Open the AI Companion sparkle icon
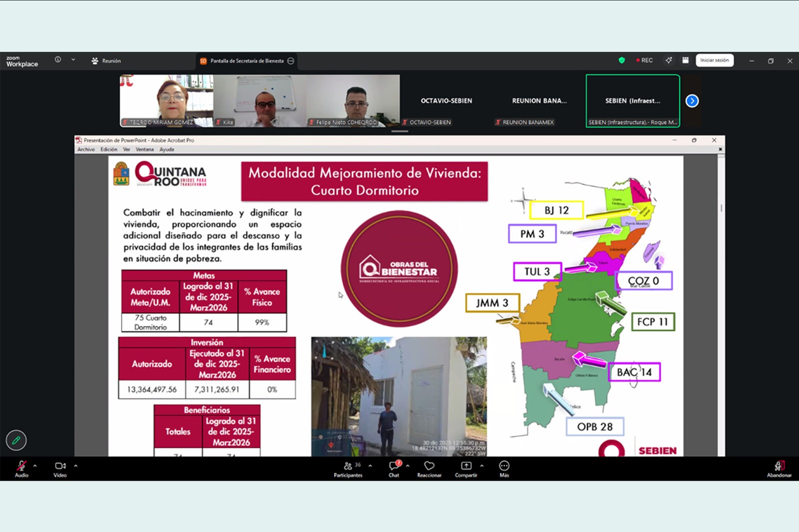The height and width of the screenshot is (532, 799). pyautogui.click(x=669, y=60)
